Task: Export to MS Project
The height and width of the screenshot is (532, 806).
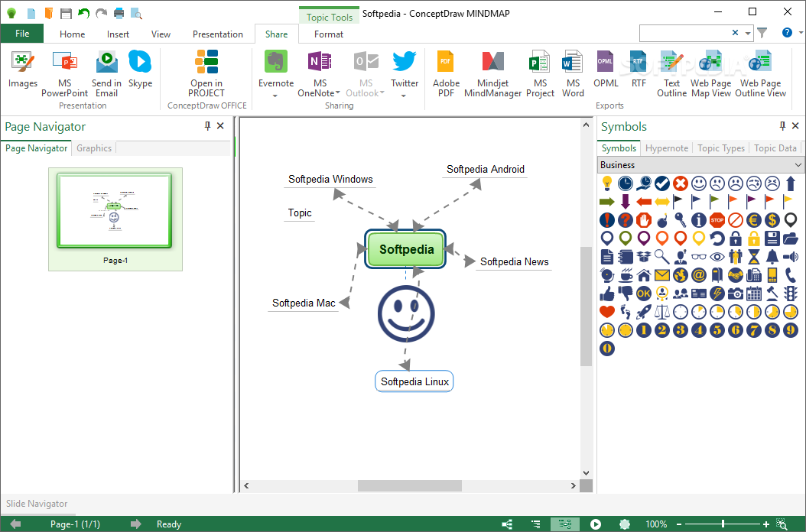Action: 540,74
